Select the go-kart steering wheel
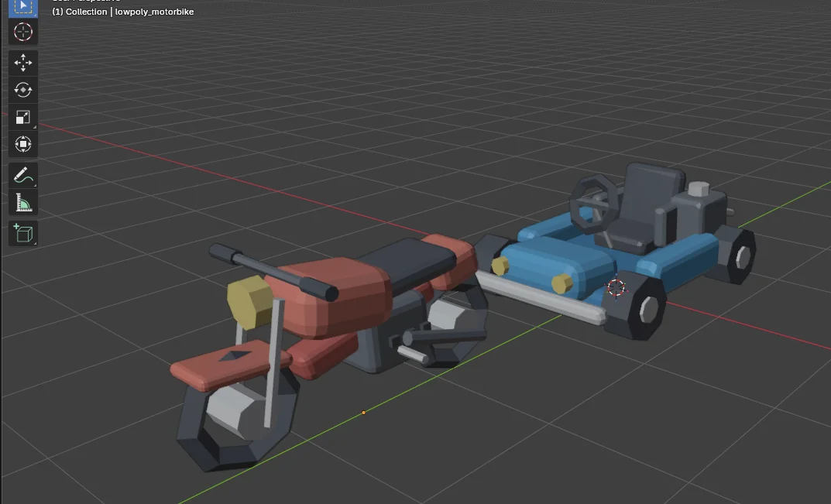 tap(593, 203)
